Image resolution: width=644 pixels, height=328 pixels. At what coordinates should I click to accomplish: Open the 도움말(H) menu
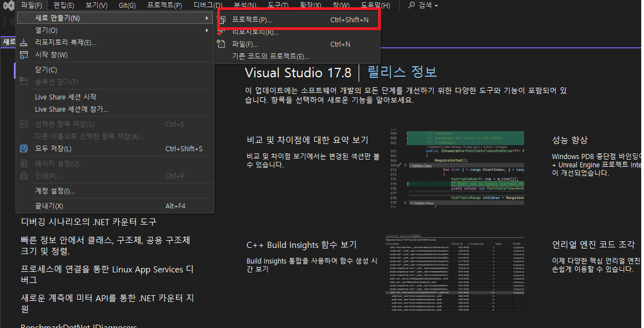375,6
